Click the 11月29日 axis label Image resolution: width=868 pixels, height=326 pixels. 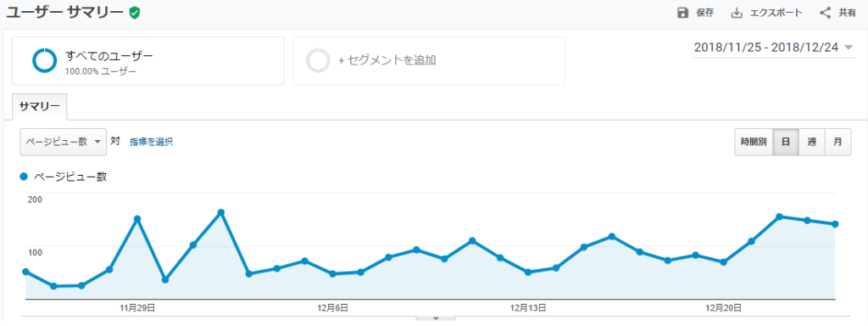tap(136, 307)
